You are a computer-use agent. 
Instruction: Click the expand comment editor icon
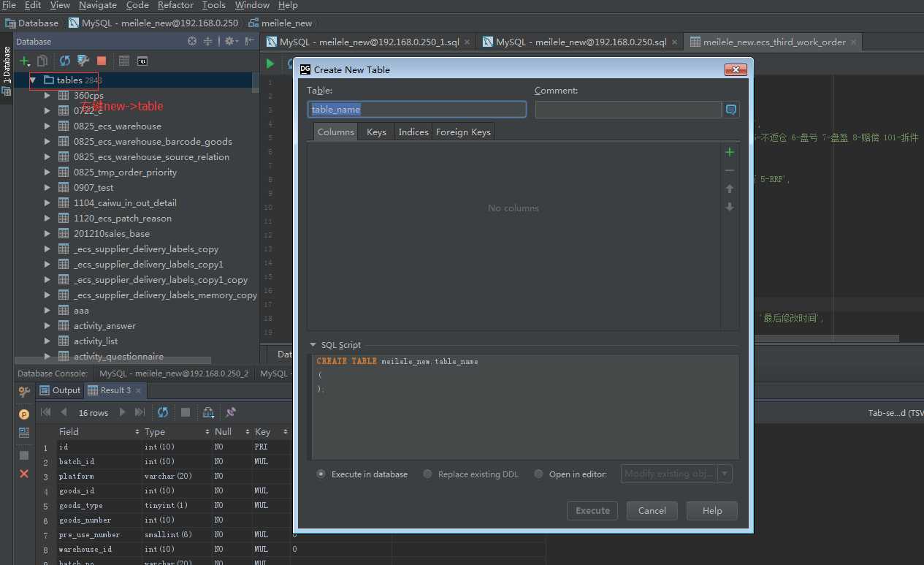pos(730,110)
